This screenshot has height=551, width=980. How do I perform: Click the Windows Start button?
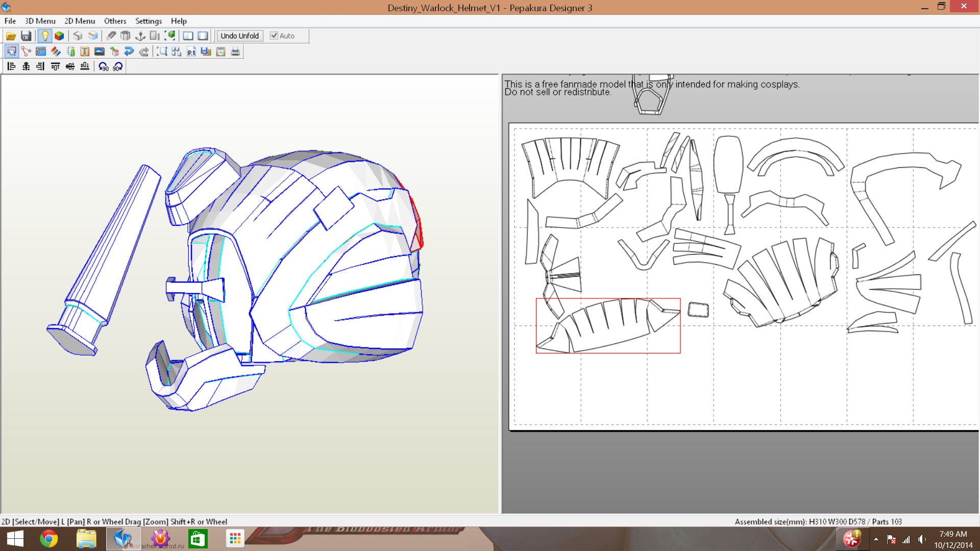pos(15,539)
